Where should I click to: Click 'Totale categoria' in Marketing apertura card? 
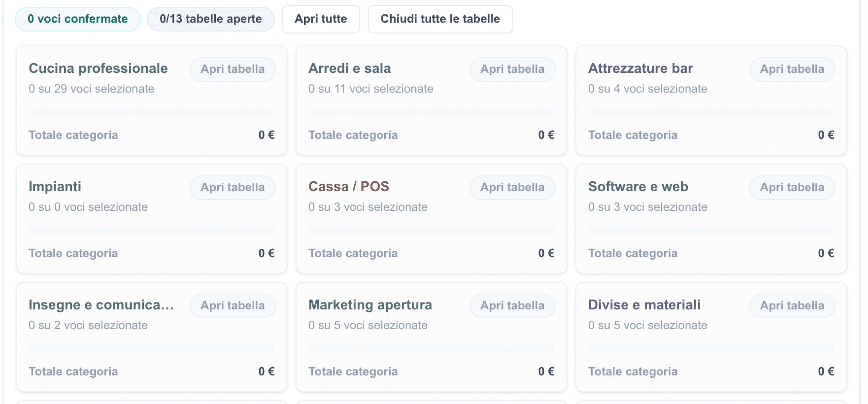[353, 372]
